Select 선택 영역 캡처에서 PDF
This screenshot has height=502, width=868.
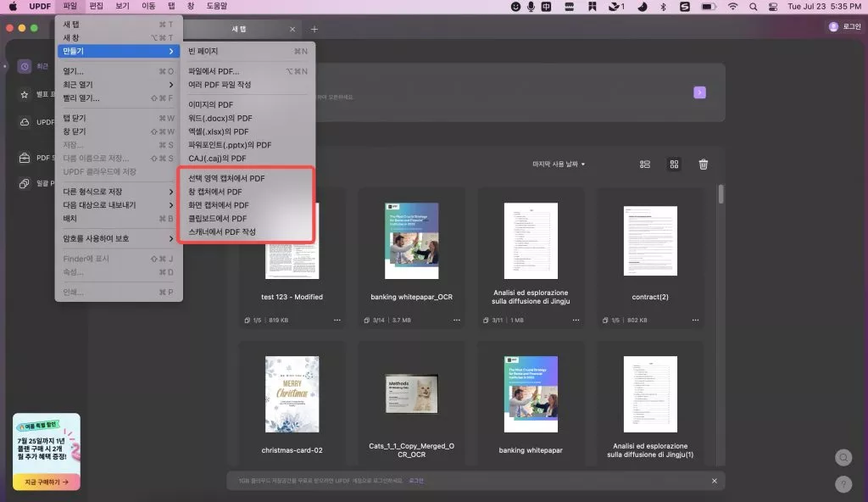248,178
